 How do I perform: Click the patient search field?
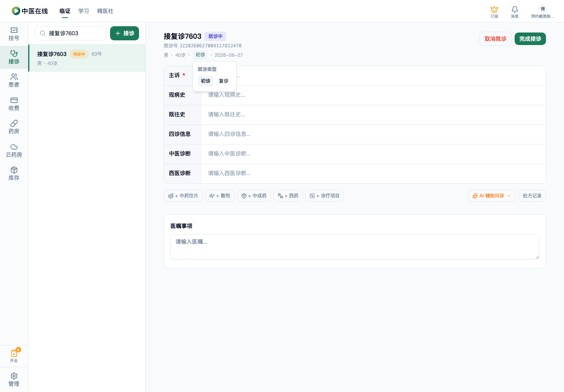[70, 33]
